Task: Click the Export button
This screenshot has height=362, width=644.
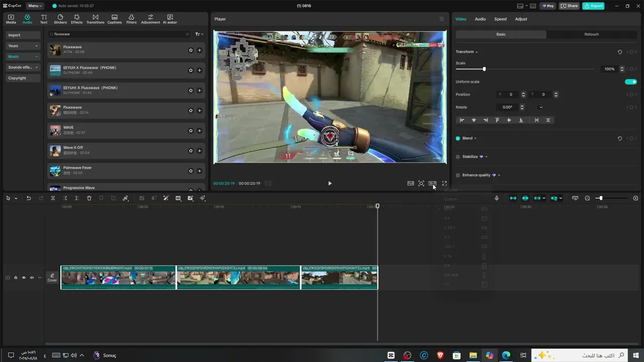Action: click(593, 6)
